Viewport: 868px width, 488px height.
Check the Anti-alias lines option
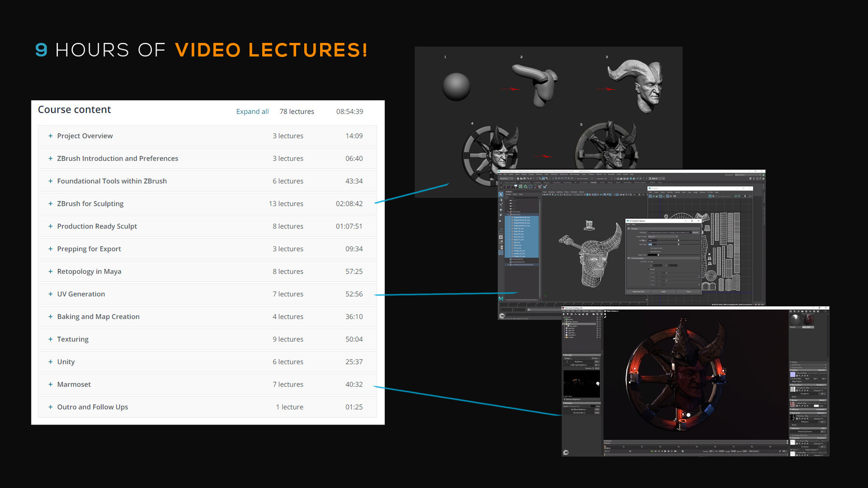coord(649,252)
